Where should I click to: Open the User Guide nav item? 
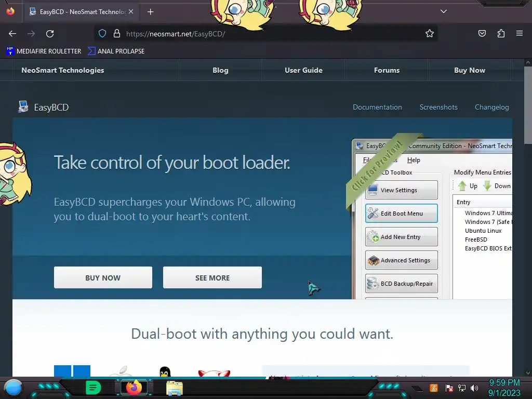[x=303, y=70]
